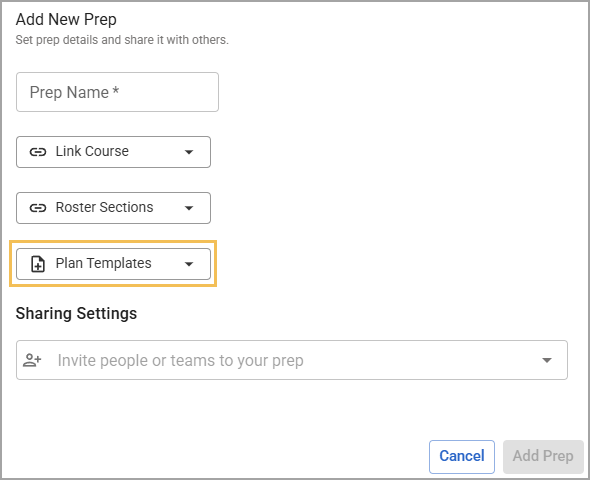Click the add-person icon in the invite field
Screen dimensions: 590x480
coord(32,360)
